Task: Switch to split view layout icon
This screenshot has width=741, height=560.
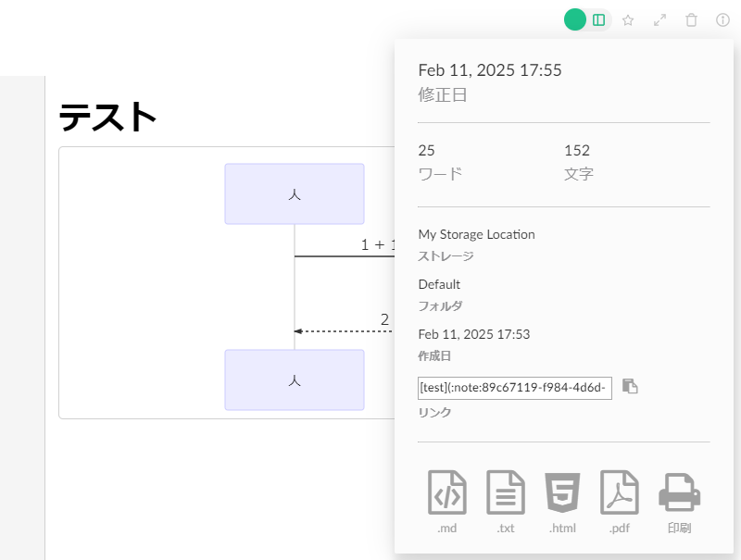Action: tap(598, 19)
